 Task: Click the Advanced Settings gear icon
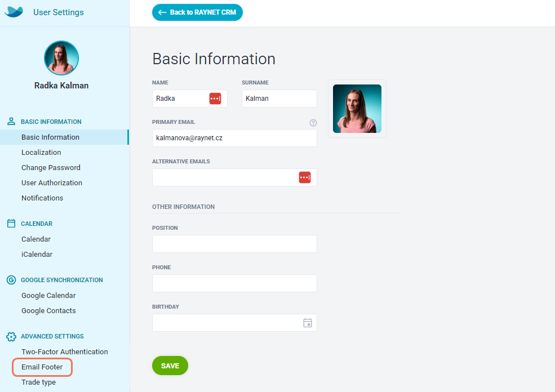tap(11, 336)
